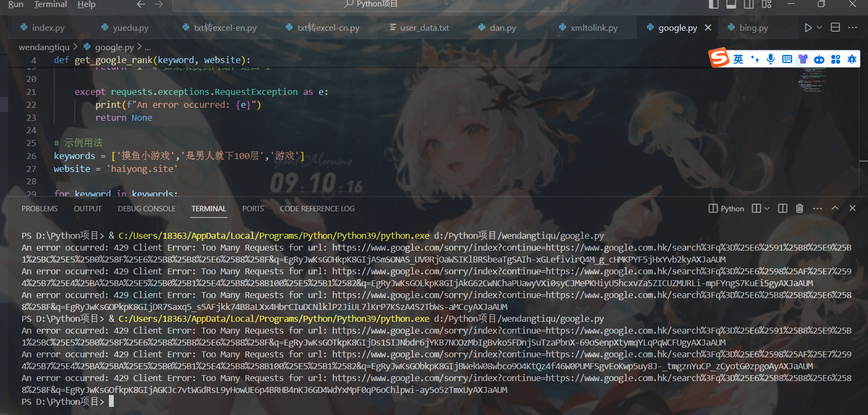Open the Help menu
868x415 pixels.
(x=87, y=4)
